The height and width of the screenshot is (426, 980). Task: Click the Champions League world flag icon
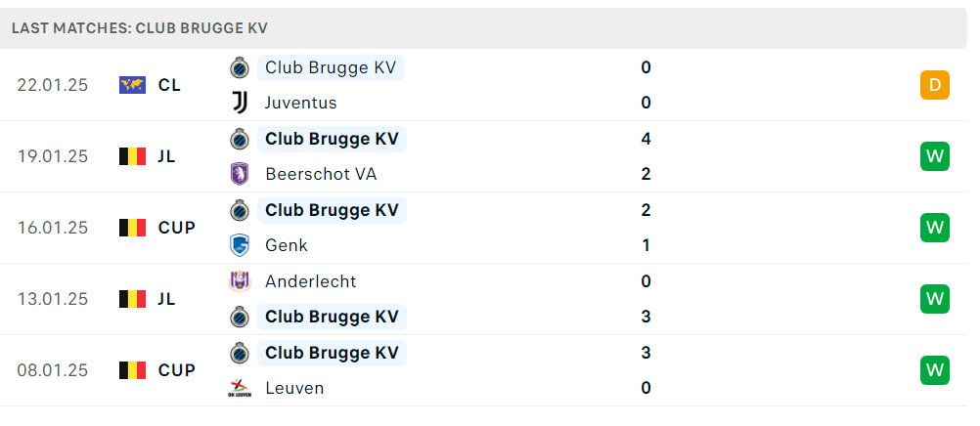(x=132, y=85)
